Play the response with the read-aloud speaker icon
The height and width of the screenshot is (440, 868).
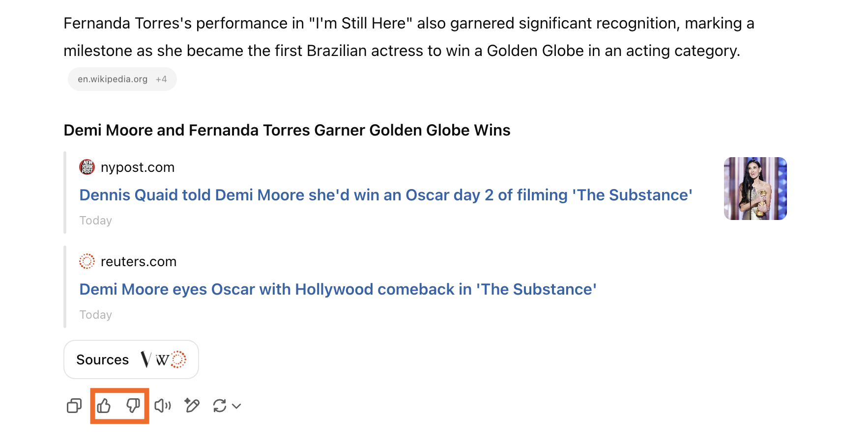[x=163, y=406]
